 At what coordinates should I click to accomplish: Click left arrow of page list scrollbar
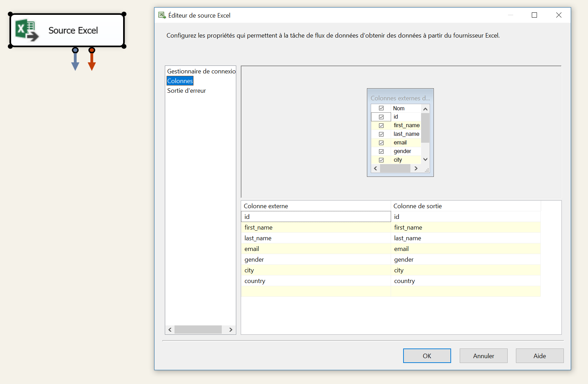[170, 330]
